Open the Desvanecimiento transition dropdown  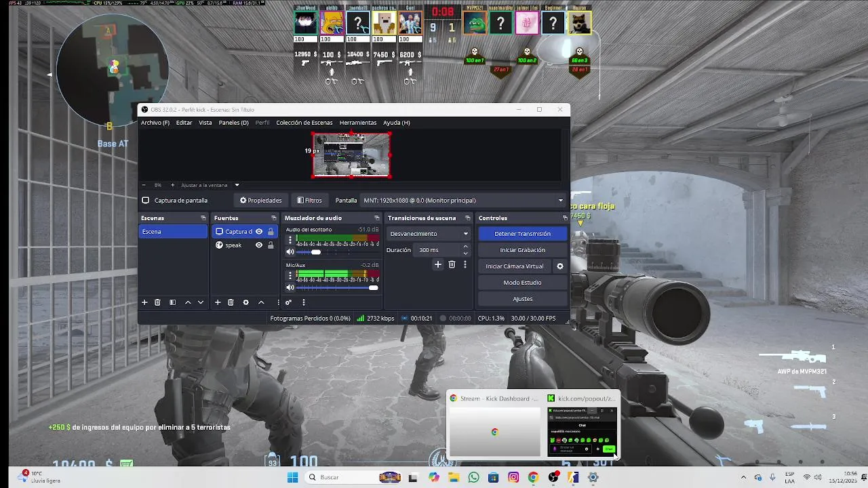(x=429, y=233)
